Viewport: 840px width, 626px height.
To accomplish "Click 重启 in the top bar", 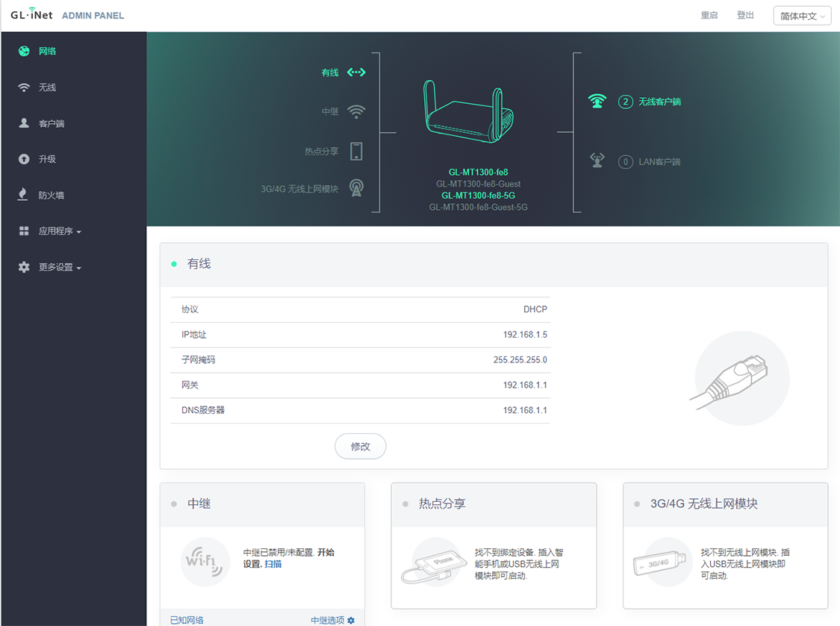I will coord(709,15).
